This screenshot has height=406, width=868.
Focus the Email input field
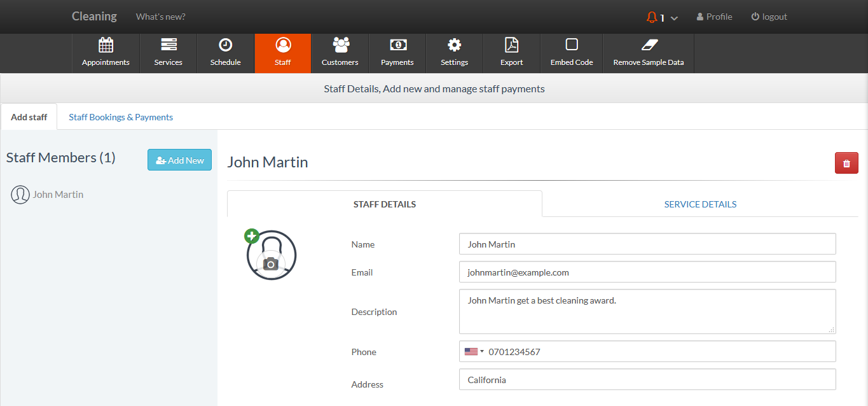coord(647,272)
